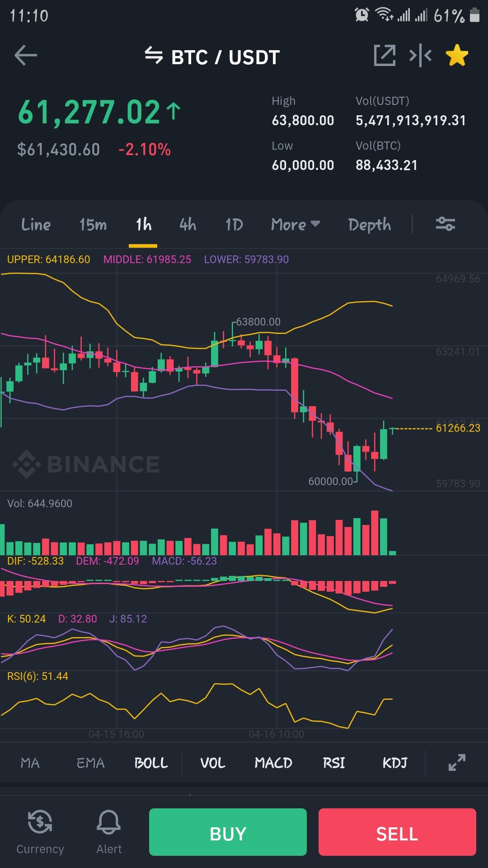Image resolution: width=488 pixels, height=868 pixels.
Task: Tap the green BUY button
Action: point(228,832)
